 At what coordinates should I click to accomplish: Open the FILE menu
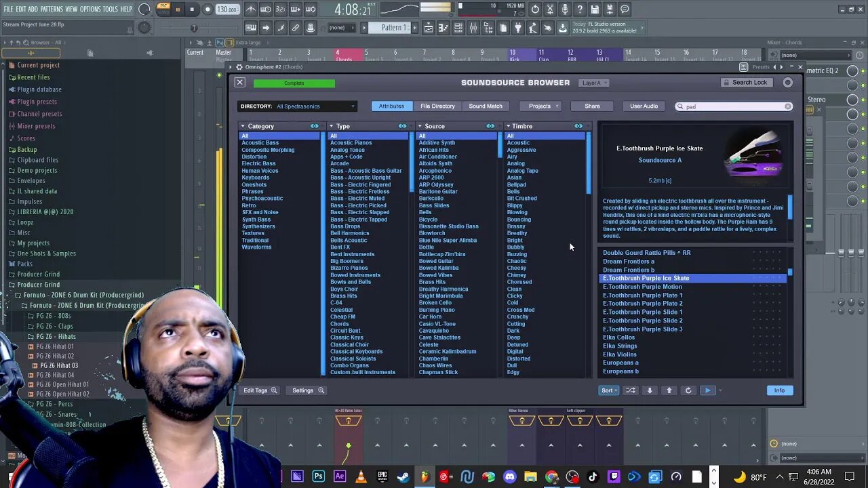(9, 9)
